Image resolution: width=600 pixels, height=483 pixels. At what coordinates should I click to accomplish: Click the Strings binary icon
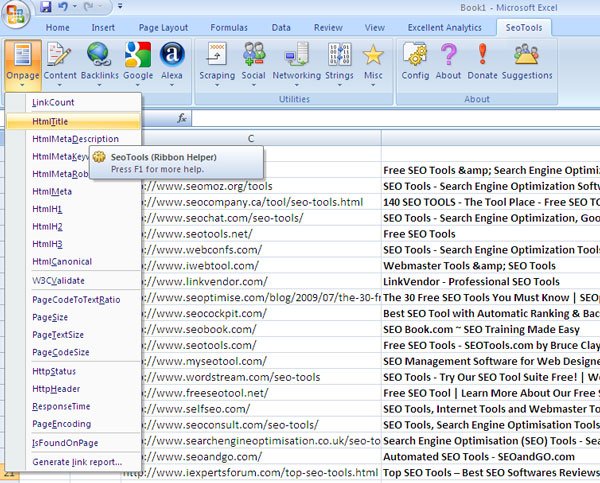pyautogui.click(x=339, y=54)
